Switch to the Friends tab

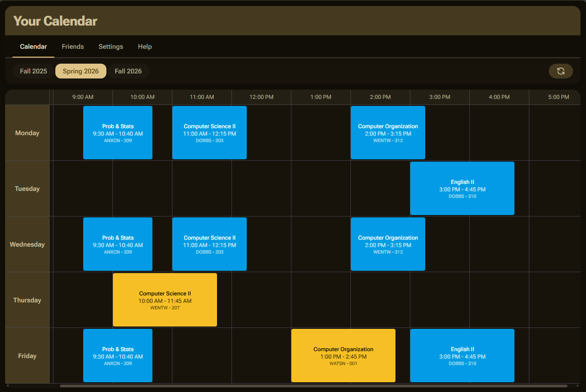73,46
